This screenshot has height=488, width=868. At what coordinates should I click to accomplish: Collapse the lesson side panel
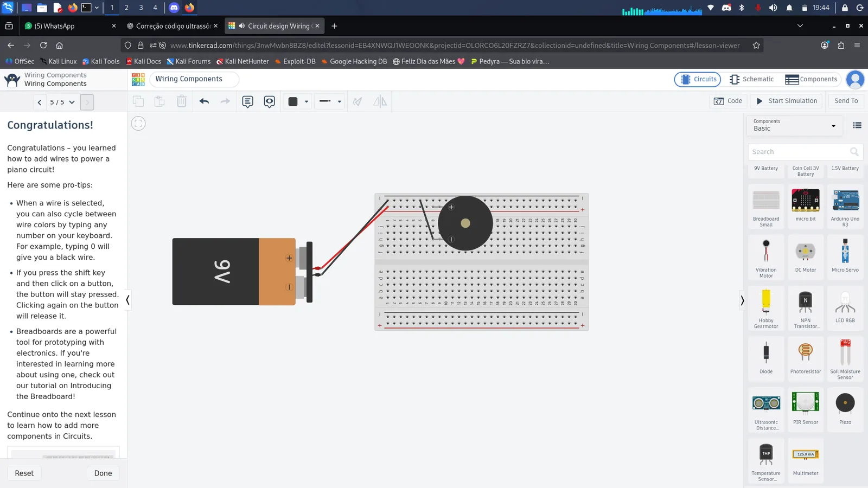127,300
